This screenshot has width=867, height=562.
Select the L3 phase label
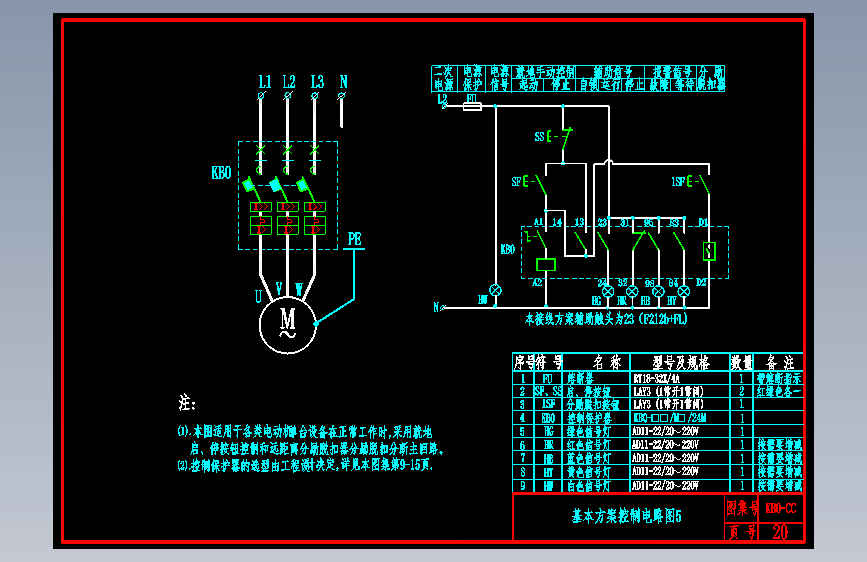coord(317,82)
